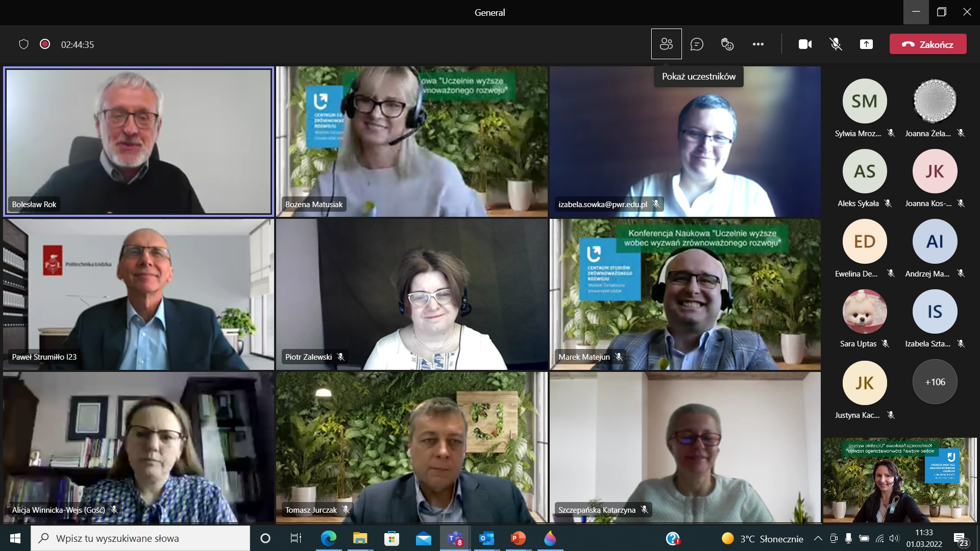Show the participants list

coord(666,44)
